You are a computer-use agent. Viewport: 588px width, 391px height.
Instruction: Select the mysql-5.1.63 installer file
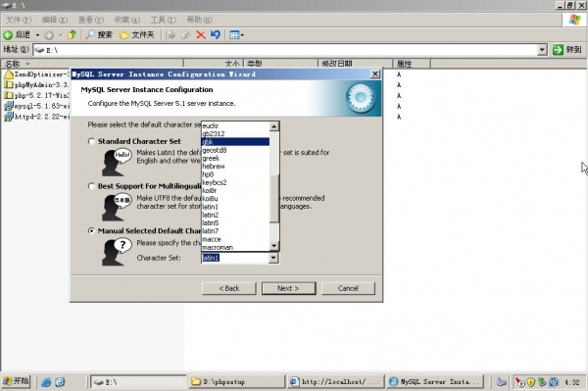point(37,106)
